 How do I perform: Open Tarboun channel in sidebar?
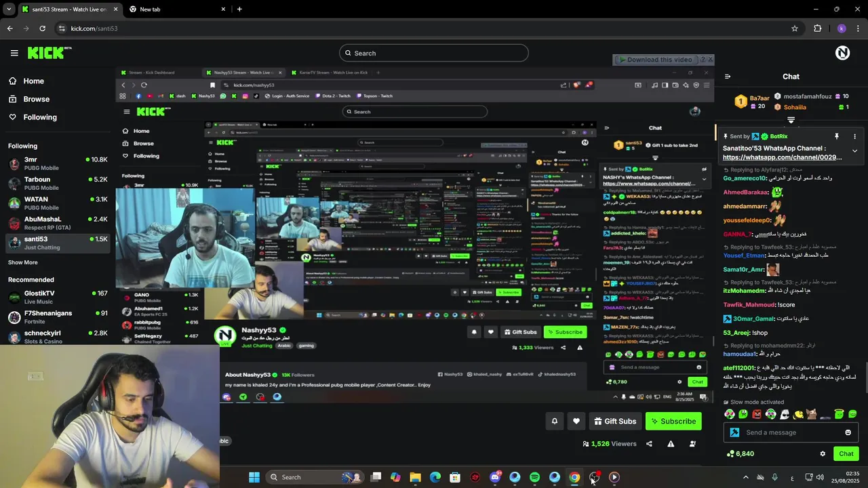tap(58, 183)
